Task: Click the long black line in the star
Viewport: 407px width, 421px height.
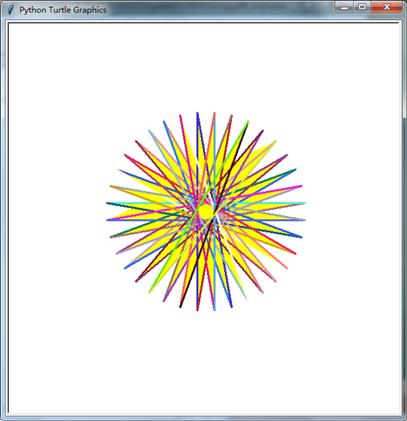Action: (x=213, y=217)
